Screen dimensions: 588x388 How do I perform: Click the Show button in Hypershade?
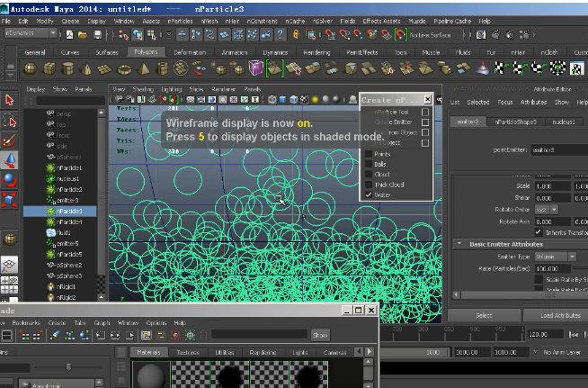pyautogui.click(x=320, y=335)
